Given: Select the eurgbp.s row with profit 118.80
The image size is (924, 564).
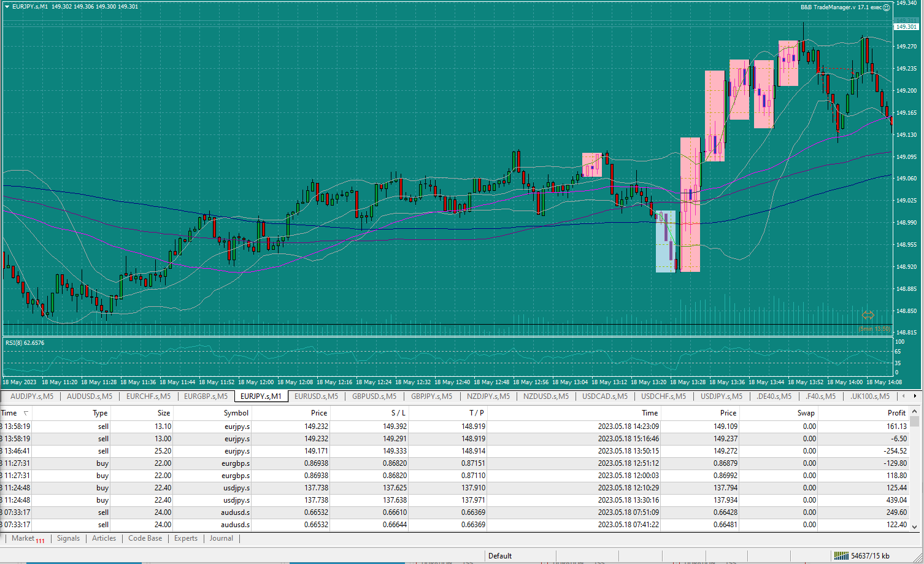Looking at the screenshot, I should point(455,476).
